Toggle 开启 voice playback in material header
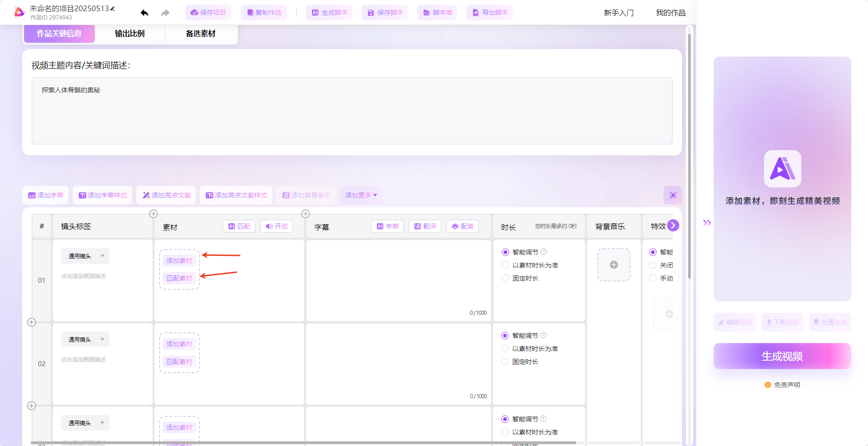The image size is (868, 446). point(276,226)
